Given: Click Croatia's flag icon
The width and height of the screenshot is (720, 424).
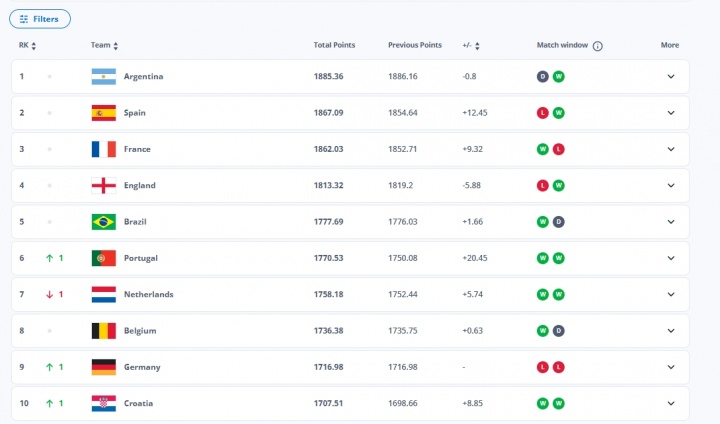Looking at the screenshot, I should [104, 403].
